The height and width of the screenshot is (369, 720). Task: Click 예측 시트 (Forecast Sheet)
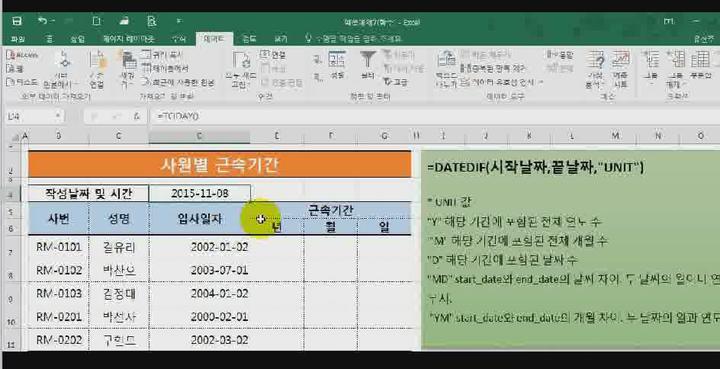pyautogui.click(x=620, y=70)
